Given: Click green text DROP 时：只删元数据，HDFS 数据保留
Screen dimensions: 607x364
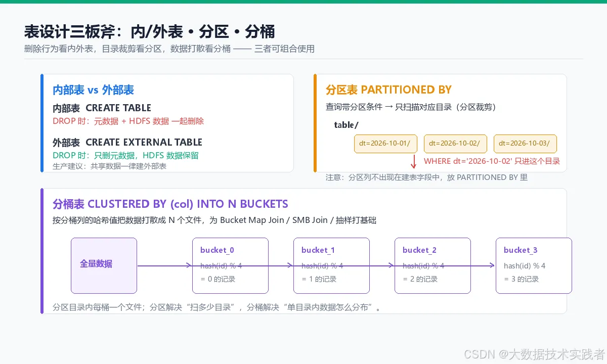Looking at the screenshot, I should [126, 156].
